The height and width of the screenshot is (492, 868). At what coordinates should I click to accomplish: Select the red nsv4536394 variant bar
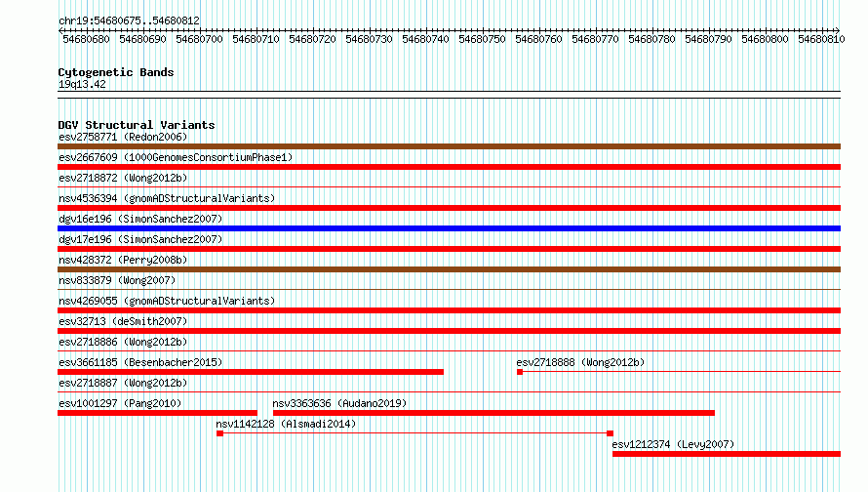(x=449, y=208)
